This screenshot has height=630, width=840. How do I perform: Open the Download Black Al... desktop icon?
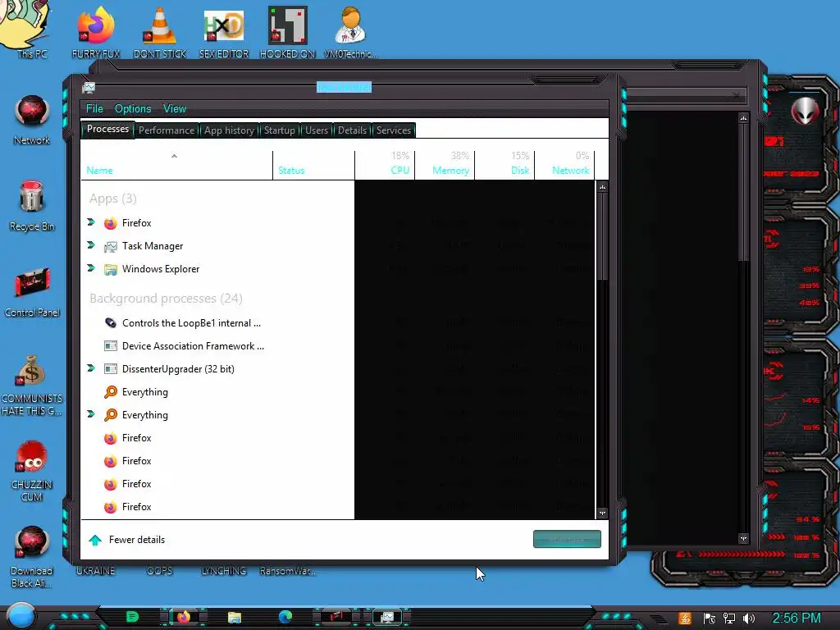coord(32,556)
